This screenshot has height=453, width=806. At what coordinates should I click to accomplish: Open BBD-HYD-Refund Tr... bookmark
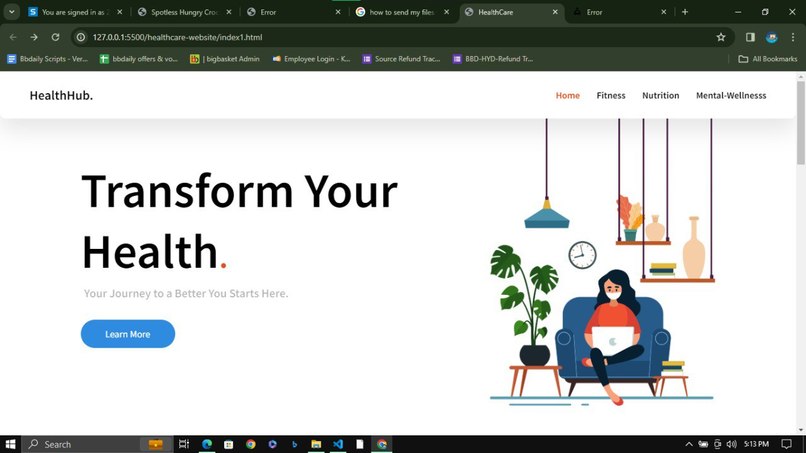pos(492,59)
